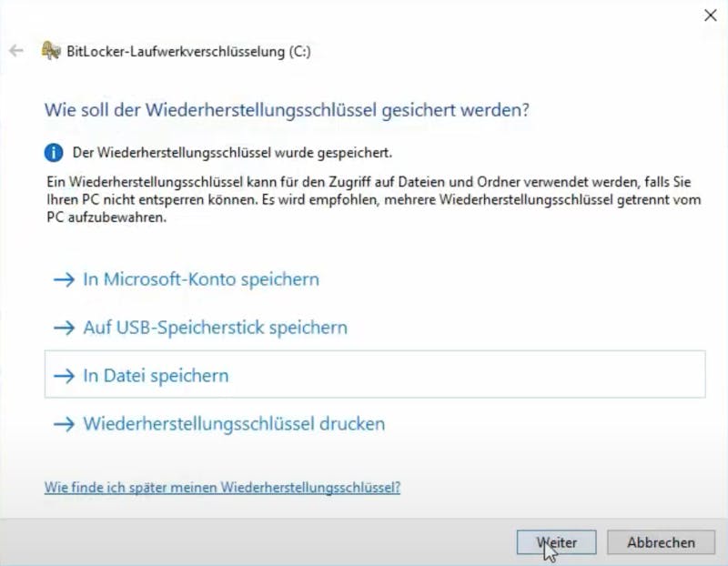
Task: Click empty area of highlighted In Datei speichern box
Action: [x=464, y=374]
